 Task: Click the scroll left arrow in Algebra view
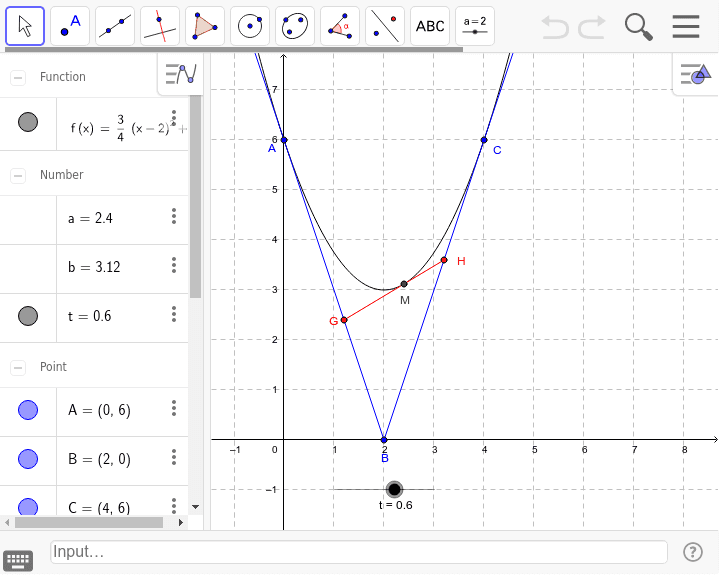(7, 522)
